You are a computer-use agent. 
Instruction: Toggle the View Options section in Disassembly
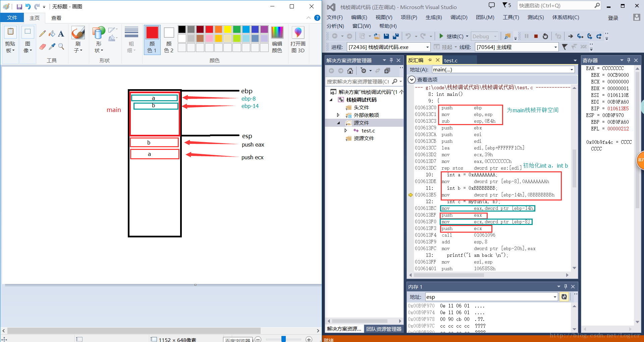pos(412,79)
